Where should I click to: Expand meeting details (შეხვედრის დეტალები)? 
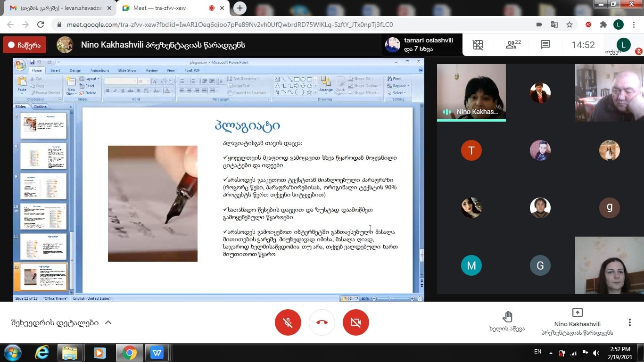click(61, 323)
